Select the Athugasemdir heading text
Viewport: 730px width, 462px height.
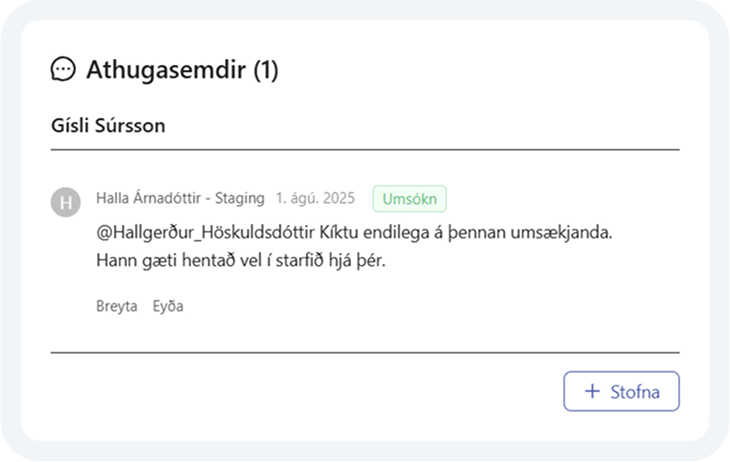tap(166, 70)
